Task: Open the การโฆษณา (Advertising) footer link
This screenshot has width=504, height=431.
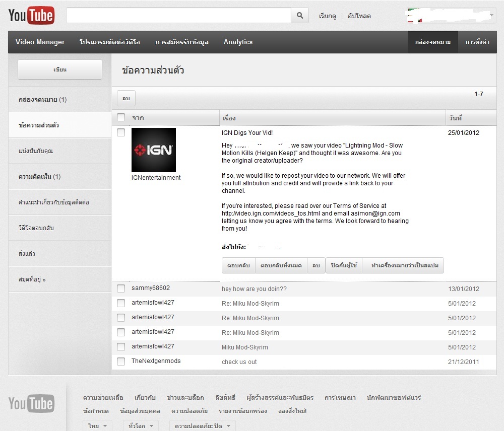Action: (340, 398)
